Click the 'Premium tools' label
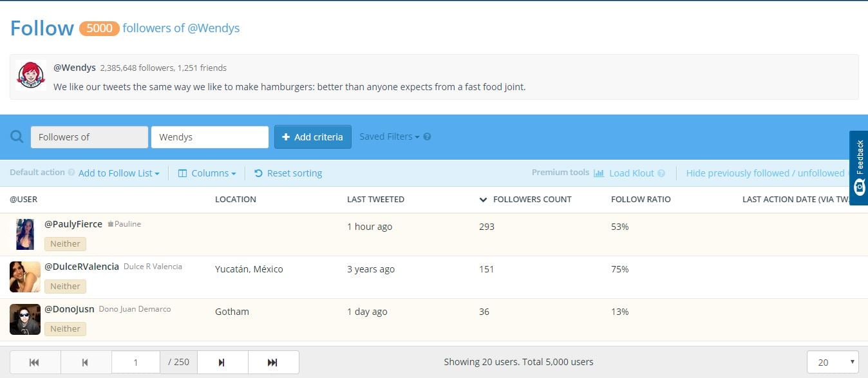The width and height of the screenshot is (868, 378). pos(560,173)
